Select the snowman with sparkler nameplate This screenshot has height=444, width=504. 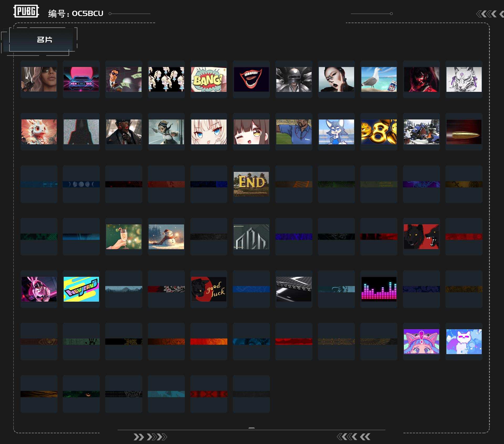click(x=166, y=237)
